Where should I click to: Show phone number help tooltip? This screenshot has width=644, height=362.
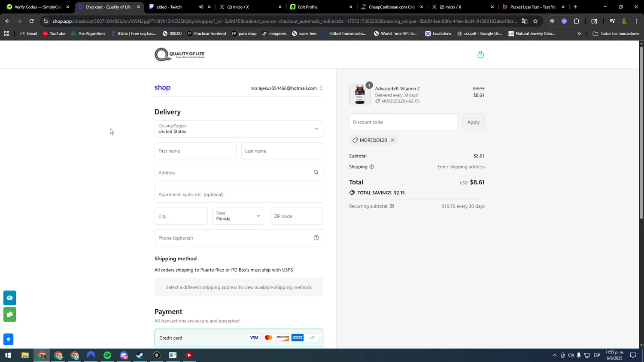316,238
